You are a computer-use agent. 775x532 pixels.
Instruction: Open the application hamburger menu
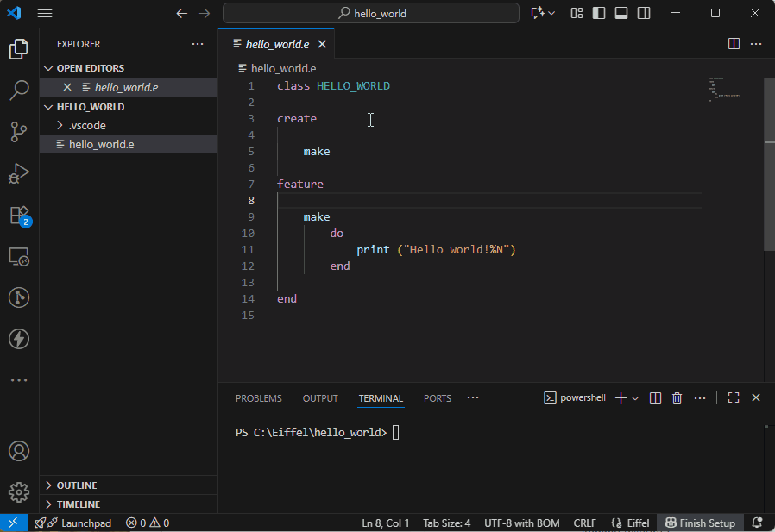tap(45, 13)
